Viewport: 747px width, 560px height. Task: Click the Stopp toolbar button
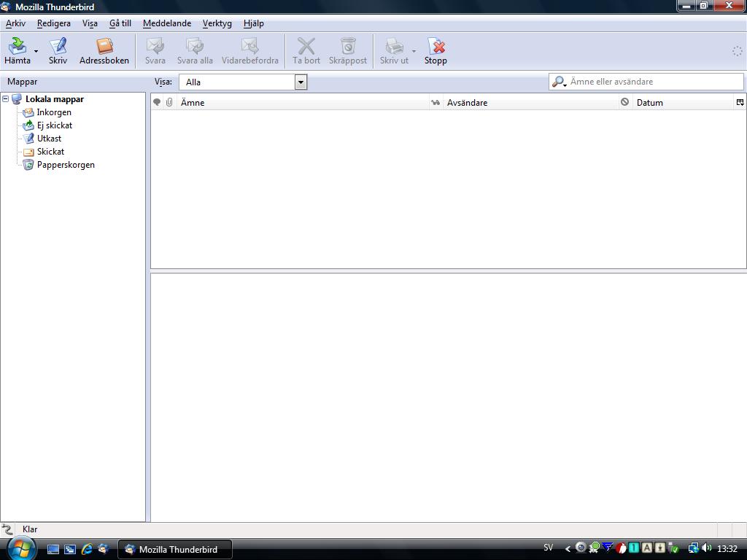coord(436,51)
